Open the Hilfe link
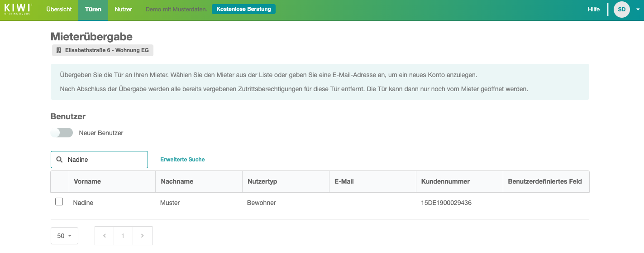The height and width of the screenshot is (253, 644). click(593, 10)
